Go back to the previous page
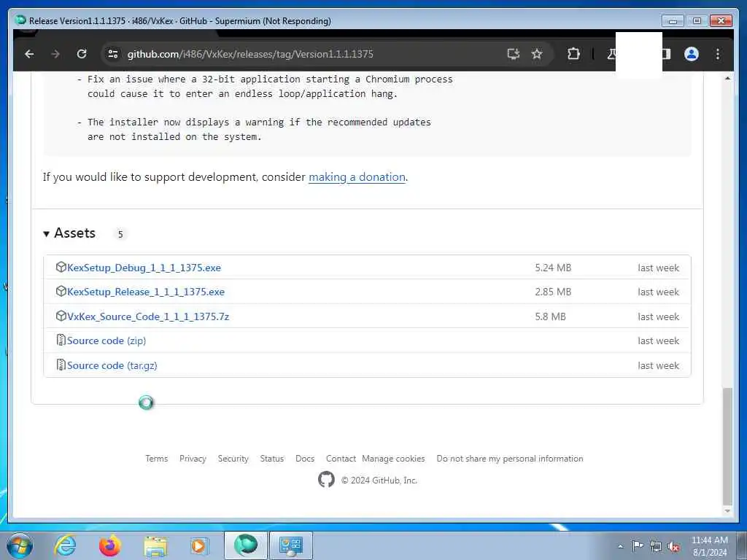 [29, 54]
